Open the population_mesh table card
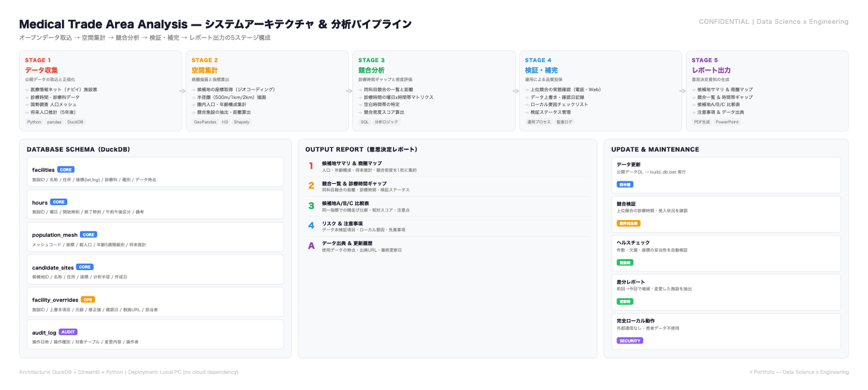The image size is (868, 390). [155, 237]
